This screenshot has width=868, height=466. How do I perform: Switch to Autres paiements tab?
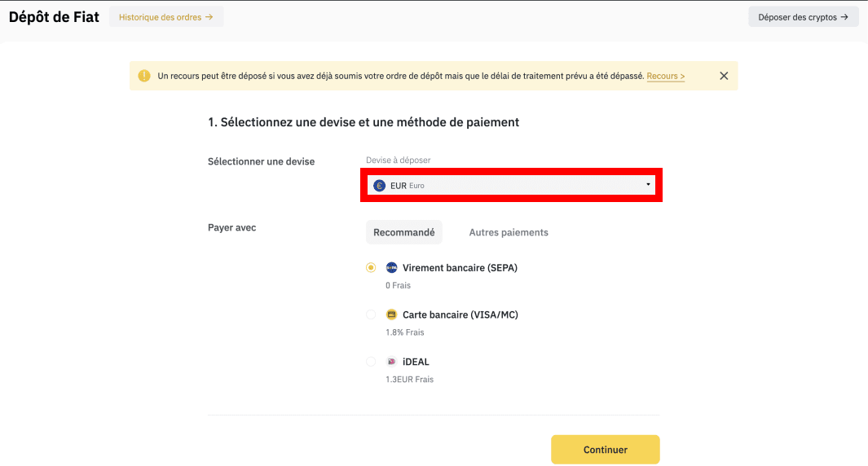tap(509, 232)
